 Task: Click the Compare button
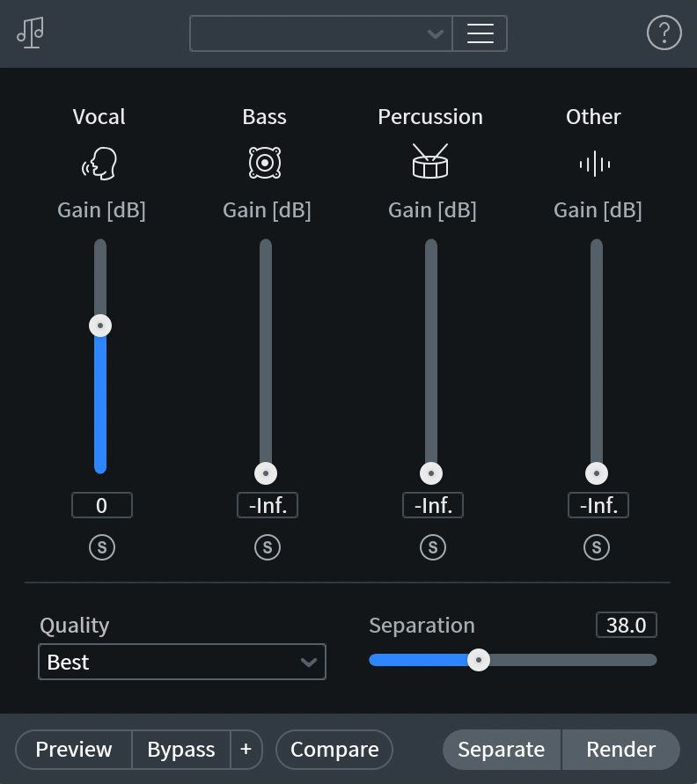coord(334,749)
